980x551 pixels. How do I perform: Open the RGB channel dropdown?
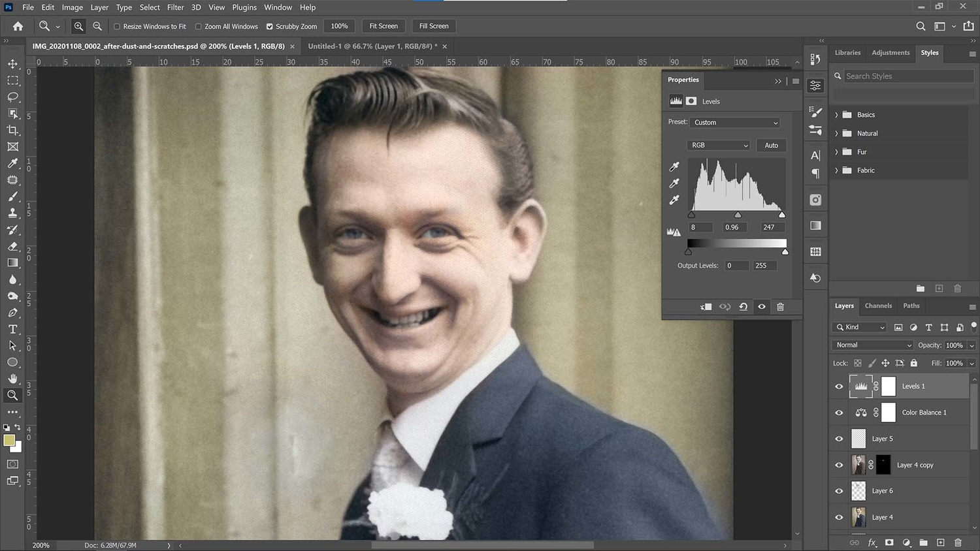point(718,145)
